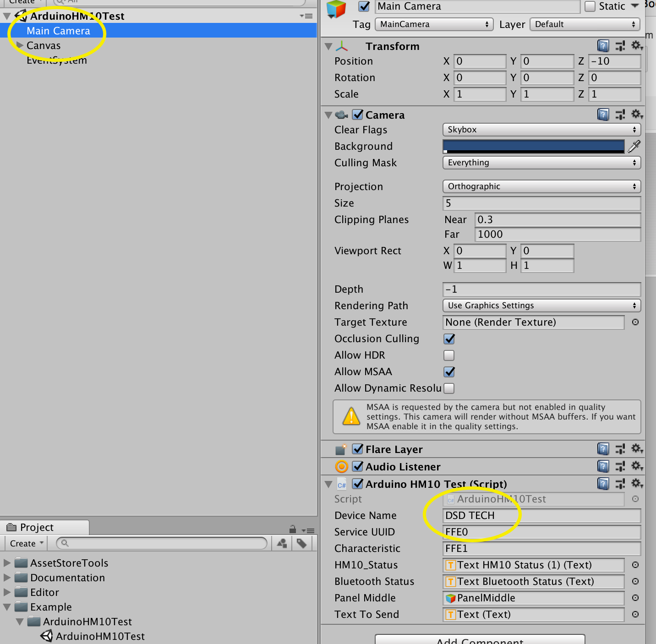Open the Create menu in the Project panel
Image resolution: width=656 pixels, height=644 pixels.
pos(27,543)
